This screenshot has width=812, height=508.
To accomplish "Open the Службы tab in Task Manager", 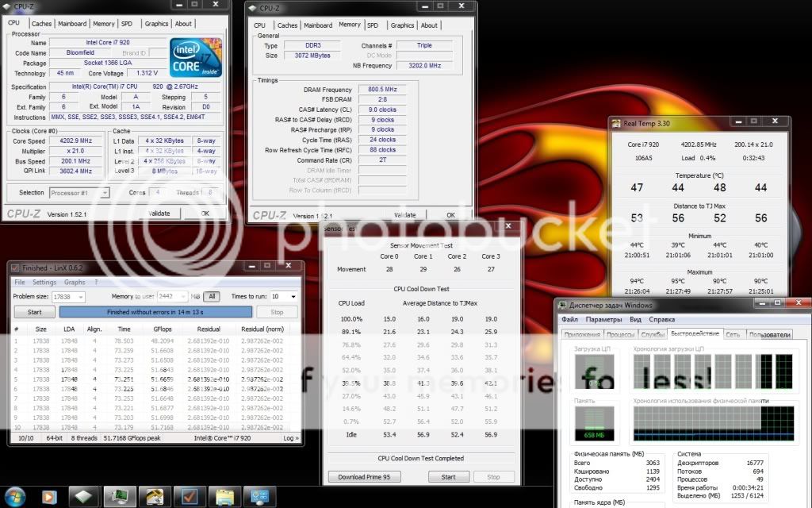I will [653, 335].
